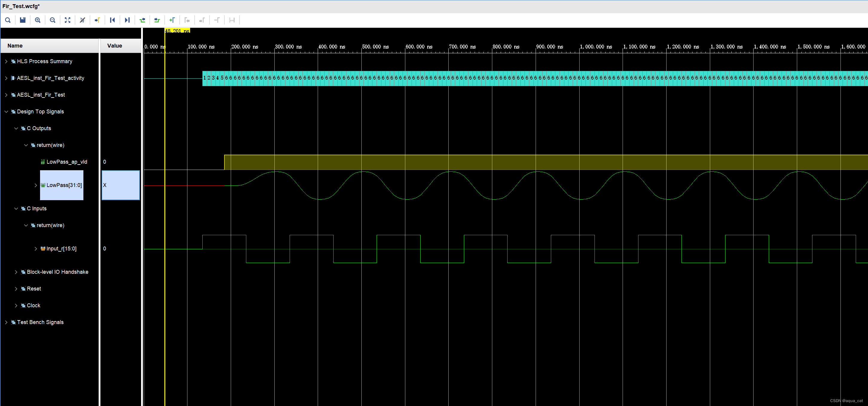Click the Search magnifier toolbar icon
Image resolution: width=868 pixels, height=406 pixels.
tap(8, 20)
